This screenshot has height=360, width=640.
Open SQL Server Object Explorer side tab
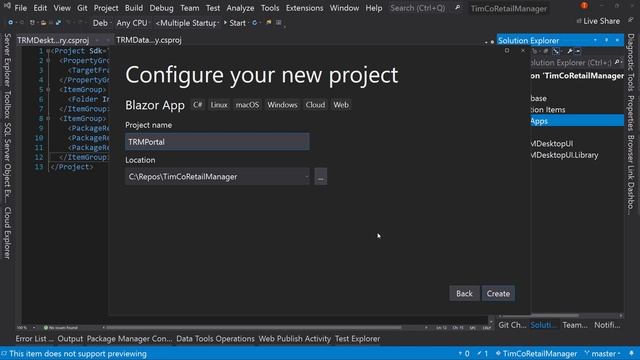[x=7, y=162]
